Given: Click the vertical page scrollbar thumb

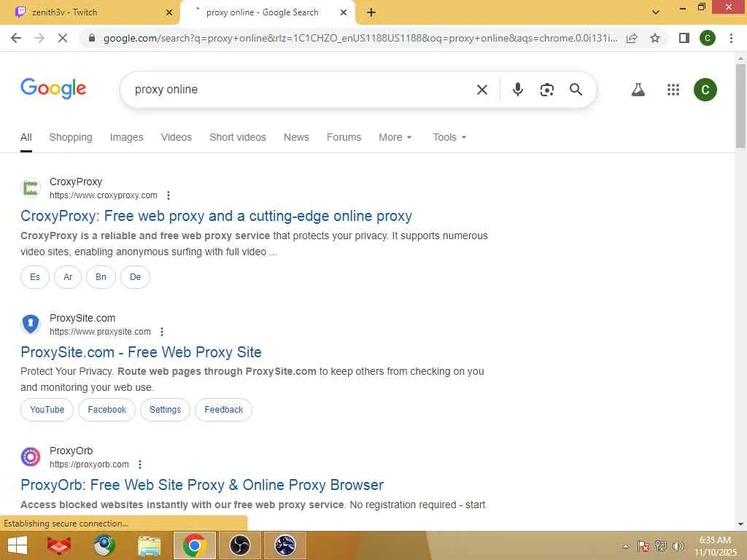Looking at the screenshot, I should coord(740,106).
